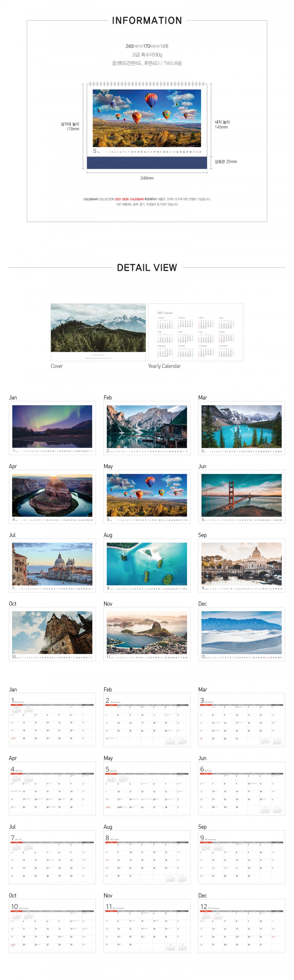Open the Aug aerial islands photo

point(147,565)
